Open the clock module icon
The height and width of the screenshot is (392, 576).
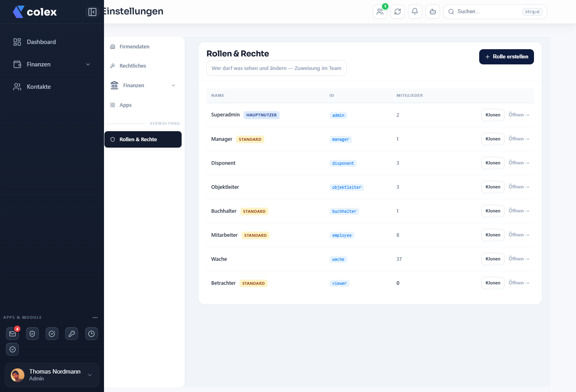(x=92, y=334)
